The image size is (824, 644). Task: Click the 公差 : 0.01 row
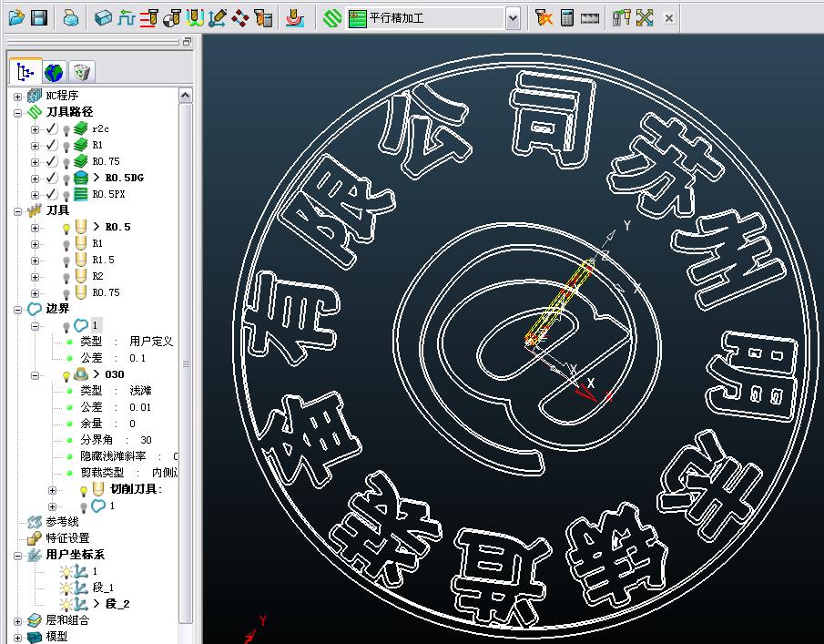(116, 407)
